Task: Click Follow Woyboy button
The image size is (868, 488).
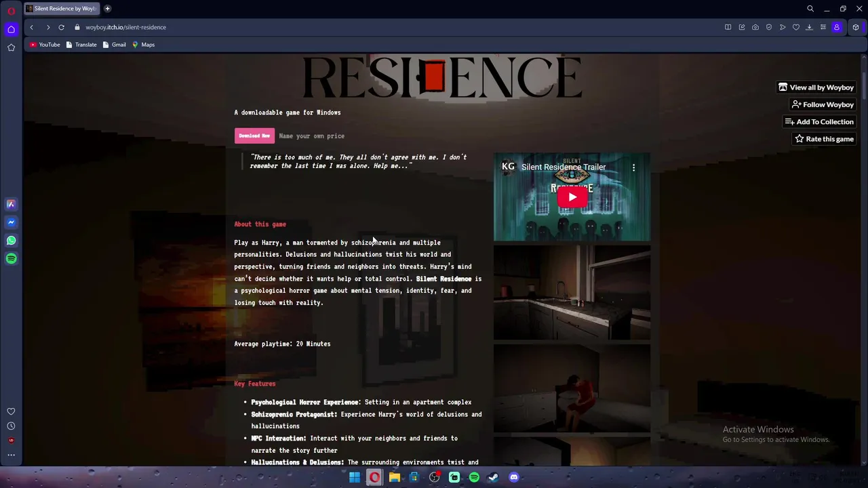Action: (x=823, y=104)
